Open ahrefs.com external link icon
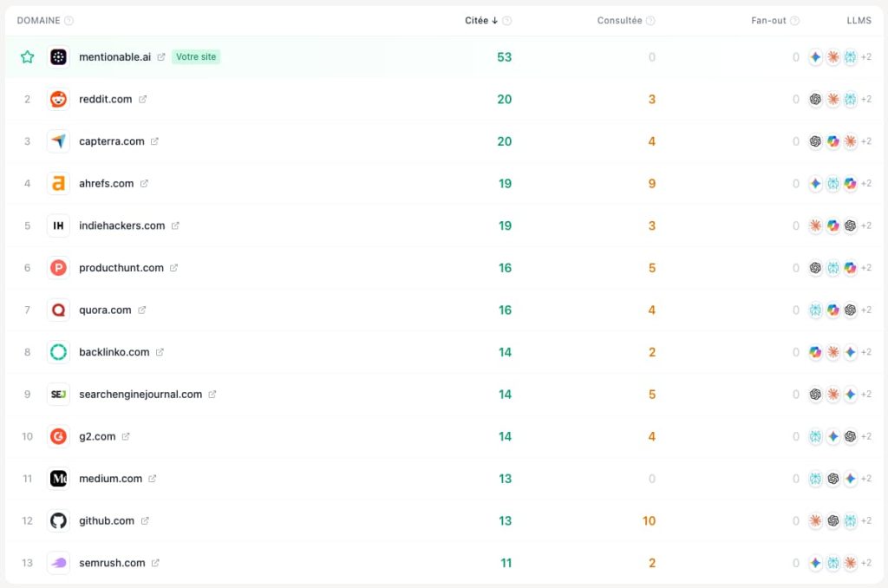 [145, 184]
